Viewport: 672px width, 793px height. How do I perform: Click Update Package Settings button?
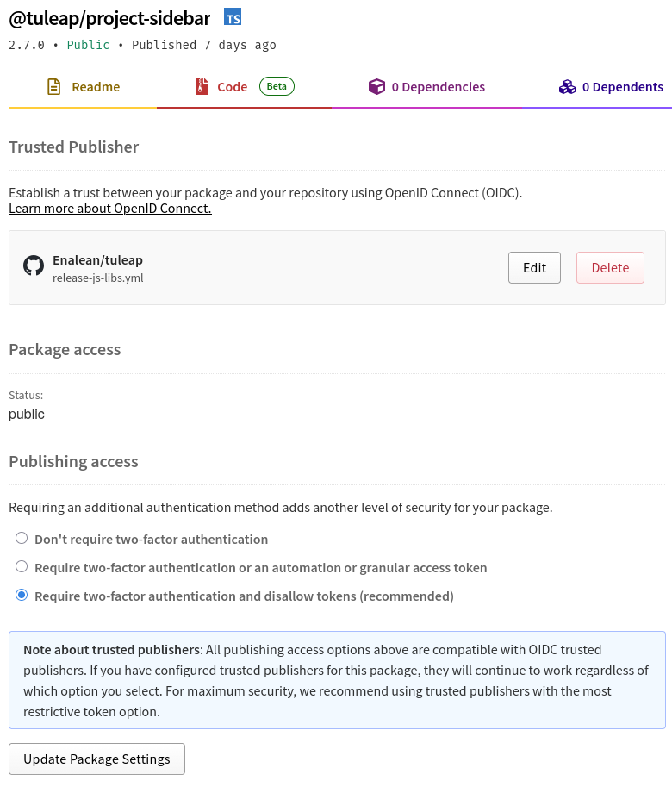point(96,759)
